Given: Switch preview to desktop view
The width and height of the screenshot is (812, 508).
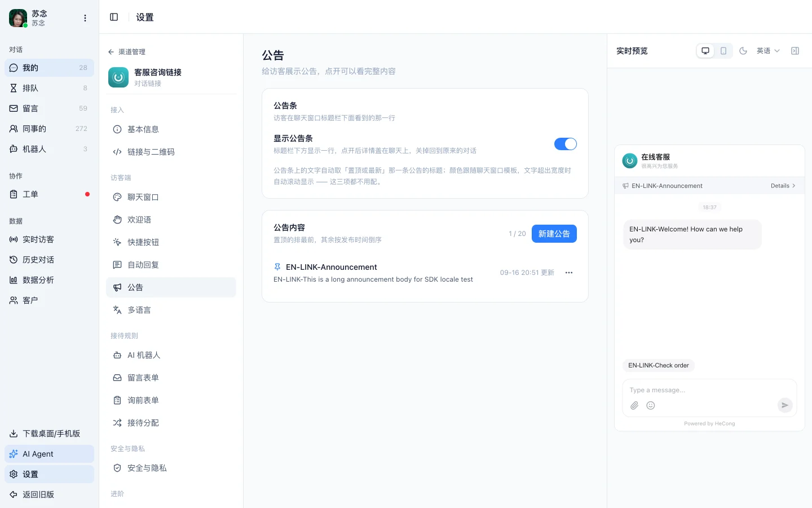Looking at the screenshot, I should (705, 51).
